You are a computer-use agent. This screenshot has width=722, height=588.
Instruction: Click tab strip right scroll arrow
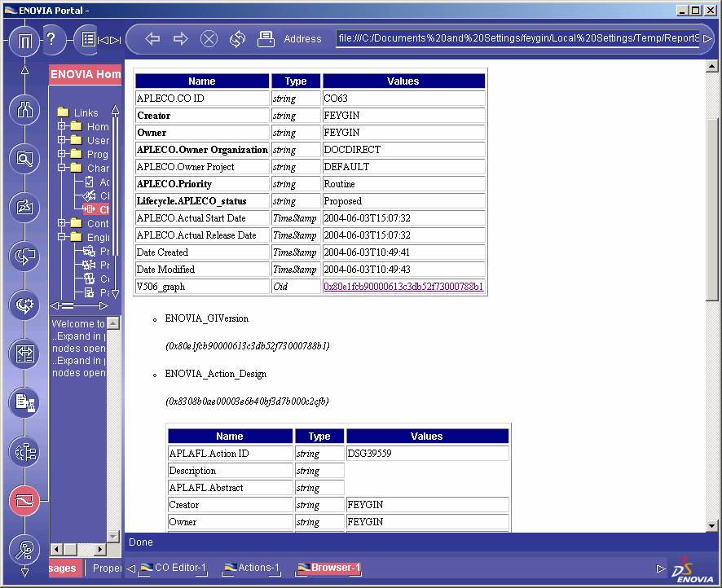[661, 568]
